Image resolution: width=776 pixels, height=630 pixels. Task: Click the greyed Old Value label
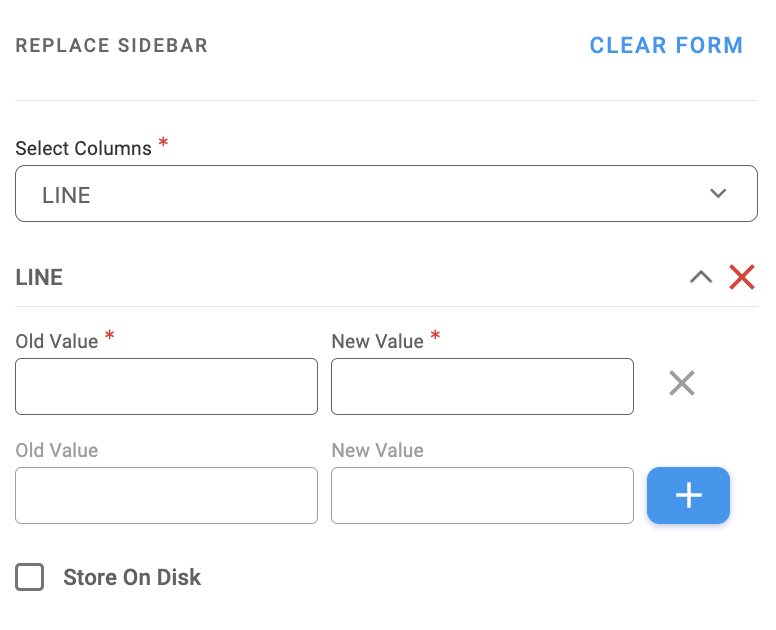tap(57, 450)
